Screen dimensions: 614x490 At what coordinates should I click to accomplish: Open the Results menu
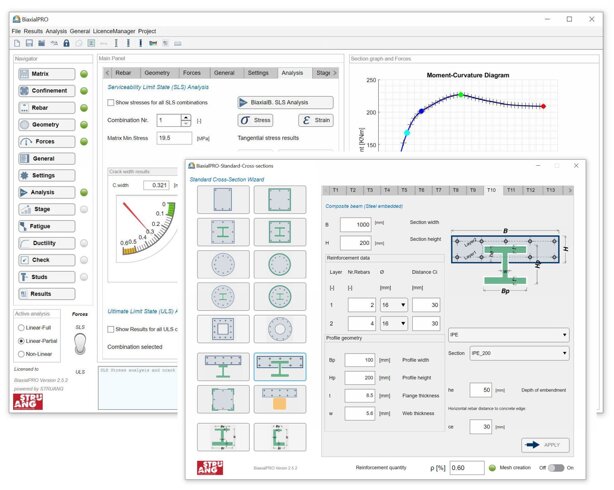point(33,31)
